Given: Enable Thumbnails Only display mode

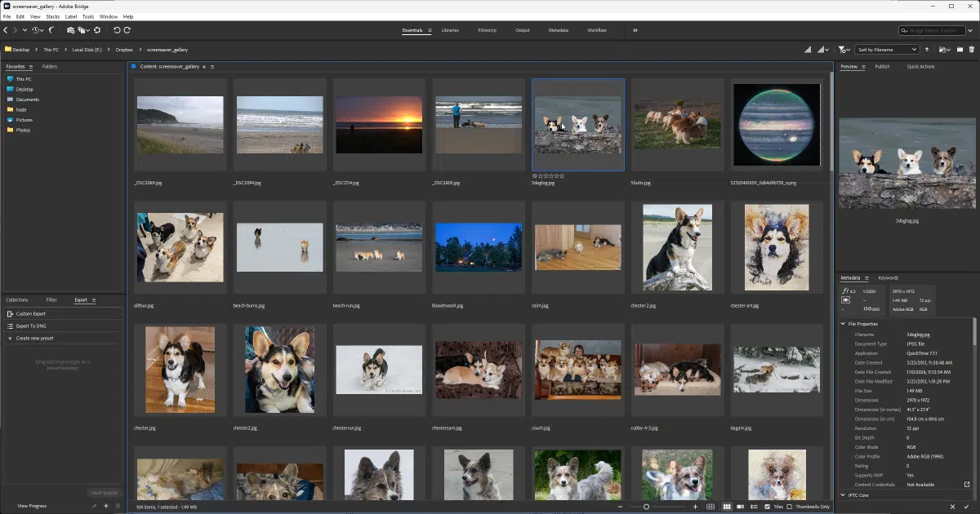Looking at the screenshot, I should [x=790, y=507].
